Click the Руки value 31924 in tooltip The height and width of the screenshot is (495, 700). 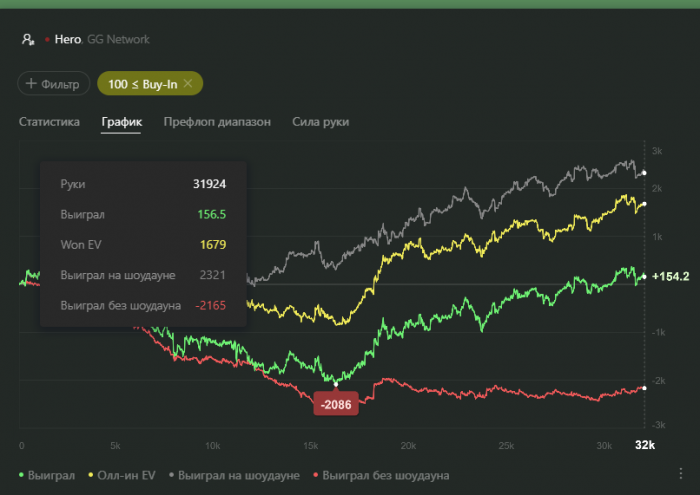click(209, 184)
